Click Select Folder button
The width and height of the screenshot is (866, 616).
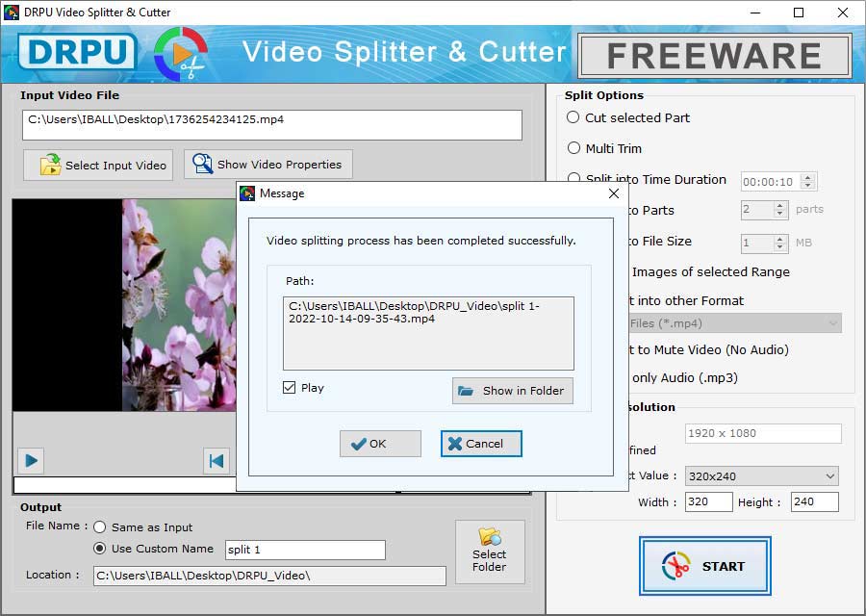(x=490, y=552)
